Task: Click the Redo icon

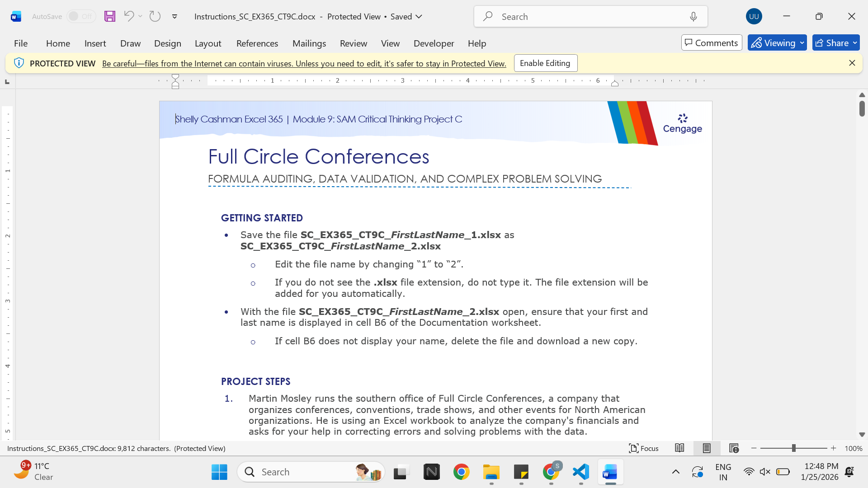Action: pos(155,16)
